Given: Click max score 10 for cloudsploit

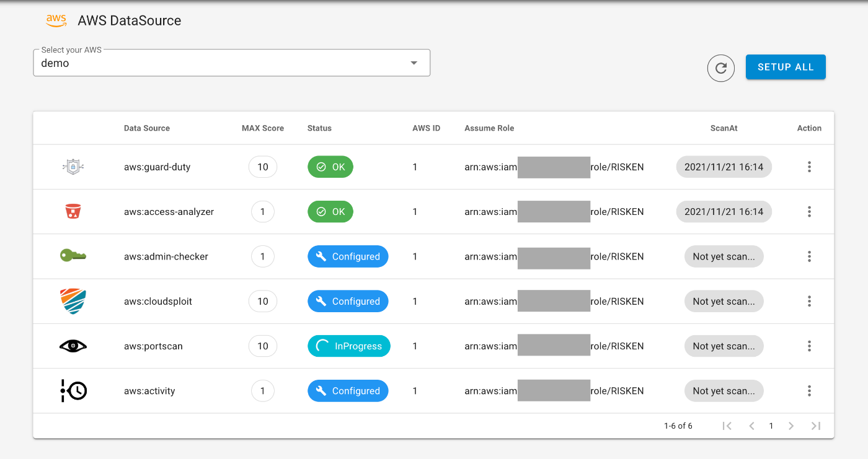Looking at the screenshot, I should (263, 301).
